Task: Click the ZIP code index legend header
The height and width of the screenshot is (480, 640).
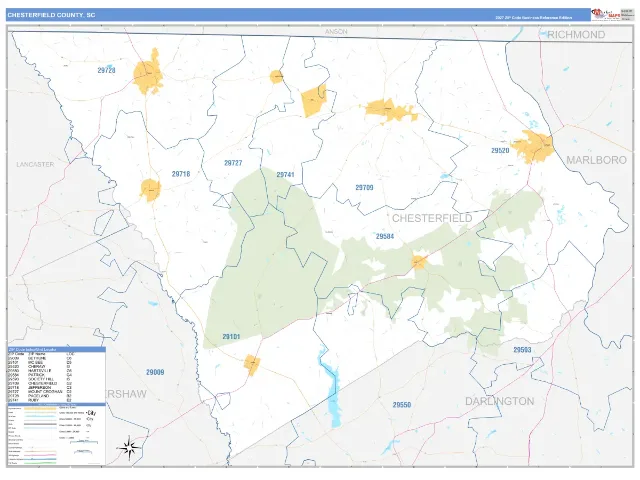Action: click(57, 349)
